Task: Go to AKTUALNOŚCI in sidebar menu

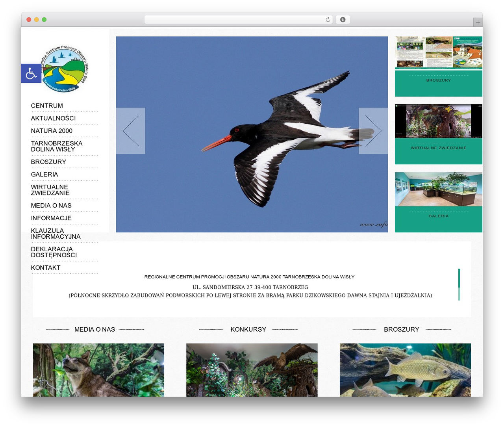Action: 53,118
